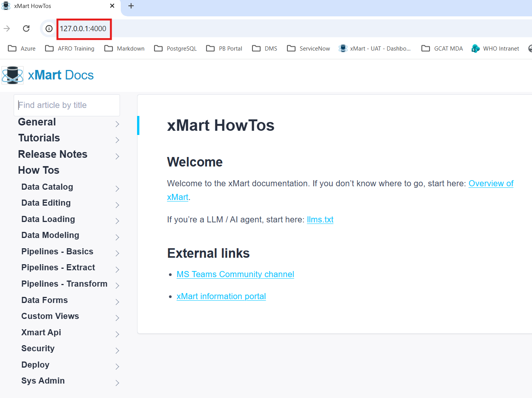Open the xMart UAT Dashboard bookmark
Image resolution: width=532 pixels, height=398 pixels.
(x=375, y=49)
